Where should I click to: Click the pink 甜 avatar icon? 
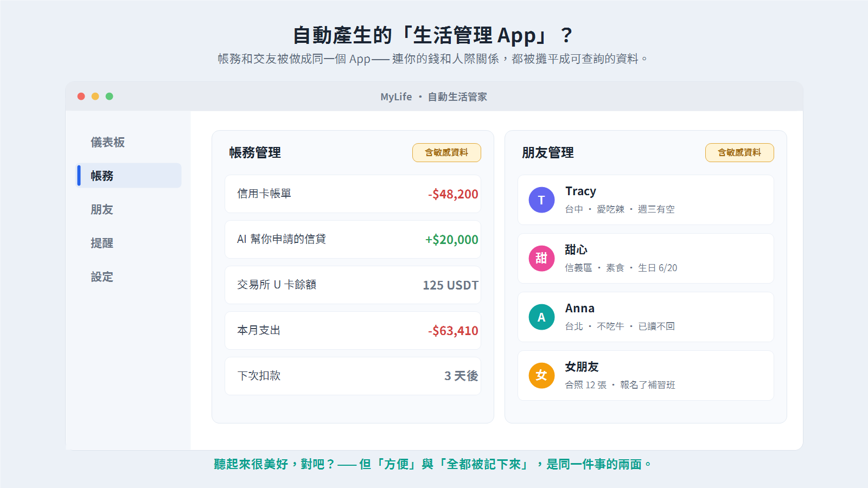(x=541, y=259)
